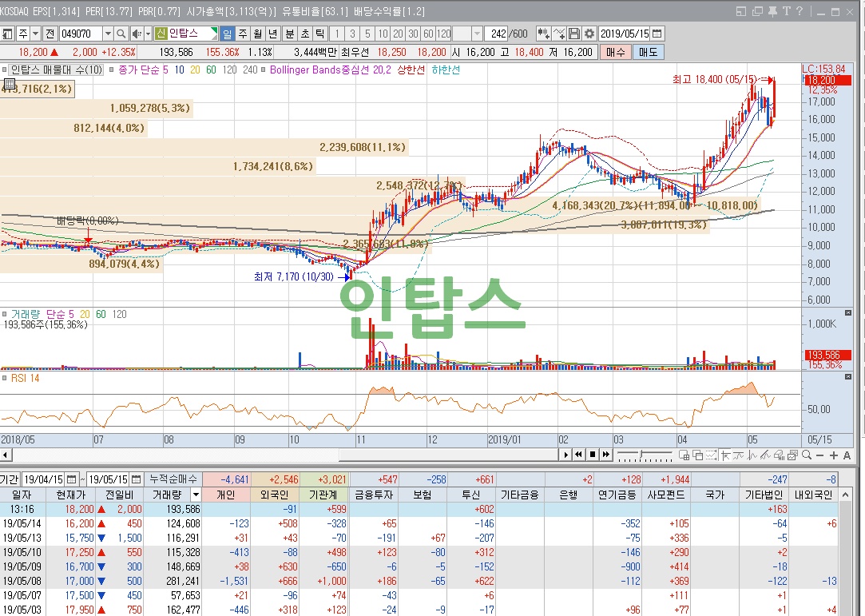Click the horizontal chart scrollbar thumb
865x616 pixels.
coord(449,455)
